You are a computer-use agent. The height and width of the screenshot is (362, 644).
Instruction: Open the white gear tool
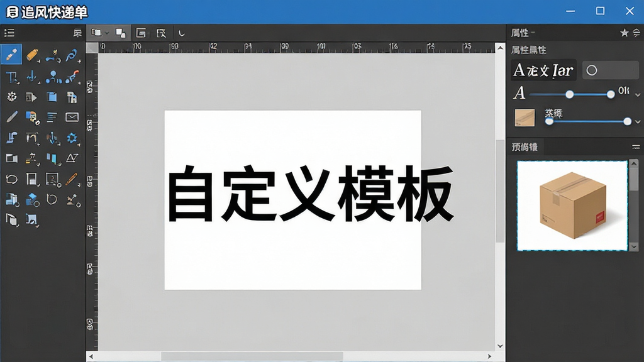(x=11, y=96)
